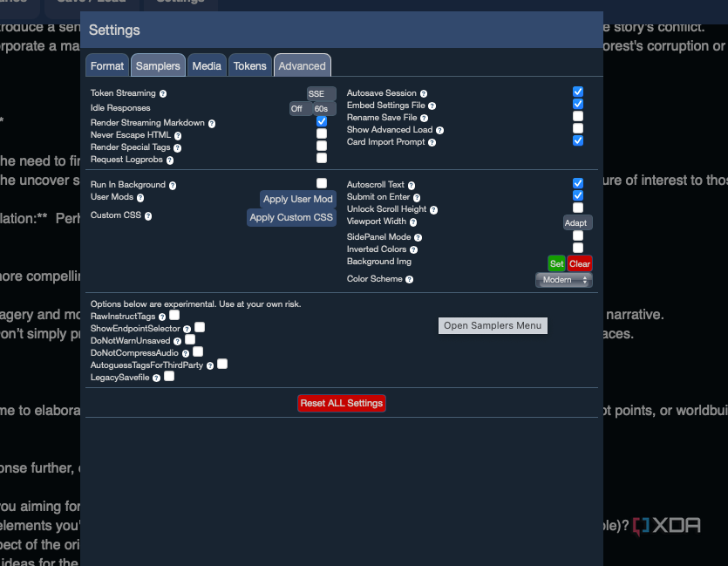Click the Idle Responses 60s field
Image resolution: width=728 pixels, height=566 pixels.
pyautogui.click(x=323, y=109)
